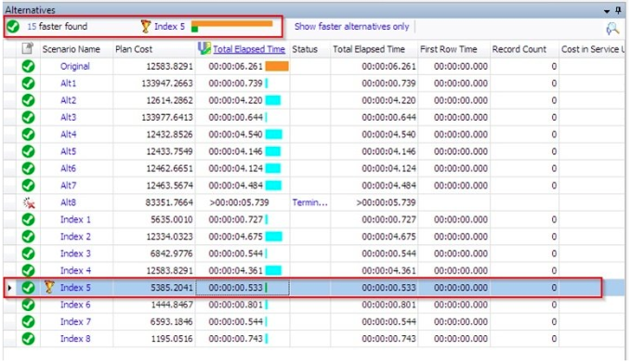This screenshot has height=364, width=631.
Task: Click the orange time bar of Original row
Action: click(x=277, y=66)
